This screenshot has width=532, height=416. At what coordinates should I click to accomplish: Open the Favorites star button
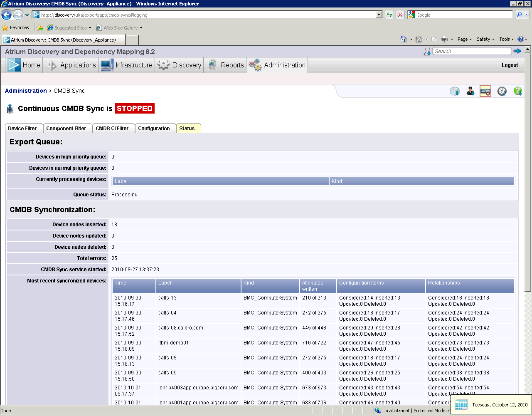coord(16,27)
